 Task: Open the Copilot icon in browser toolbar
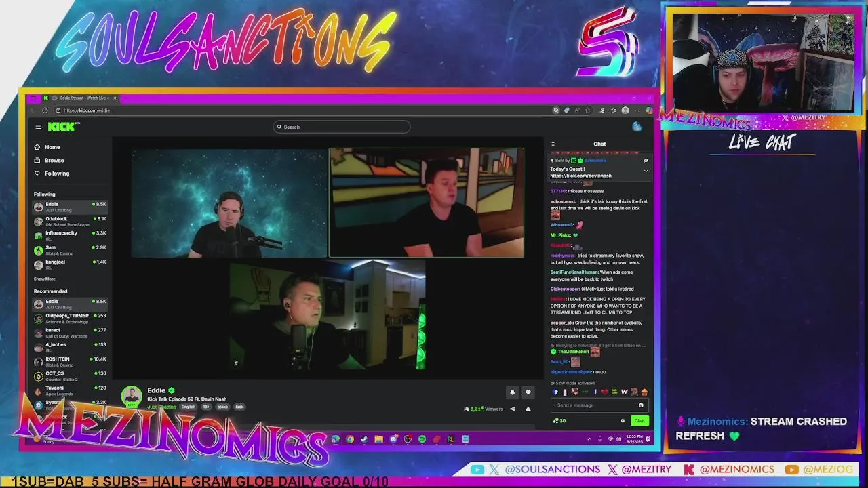pos(648,110)
